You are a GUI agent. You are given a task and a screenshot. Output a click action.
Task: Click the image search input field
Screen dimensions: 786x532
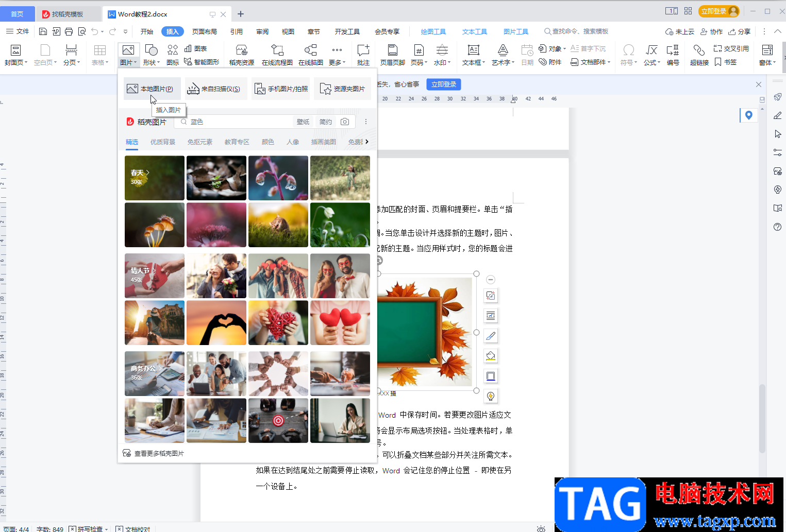point(233,122)
